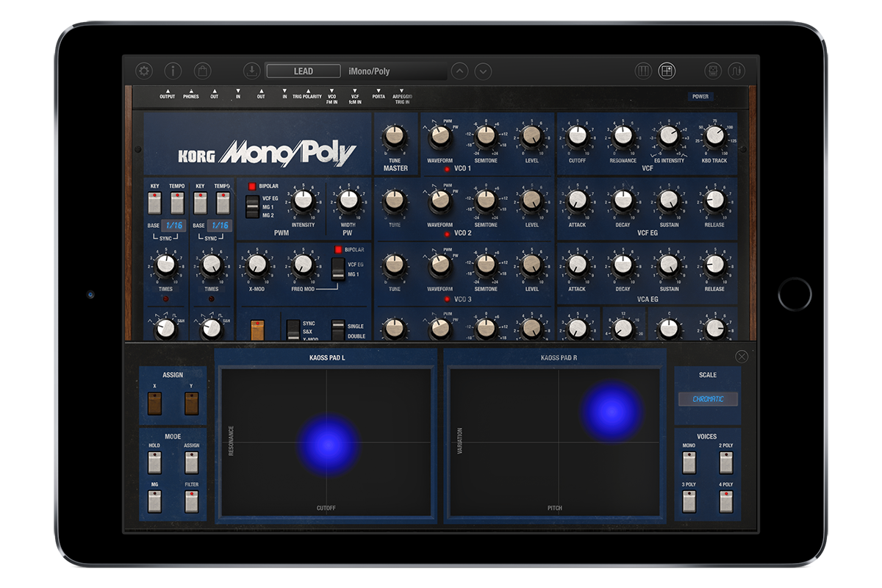
Task: Open the LEAD category selector
Action: click(x=304, y=71)
